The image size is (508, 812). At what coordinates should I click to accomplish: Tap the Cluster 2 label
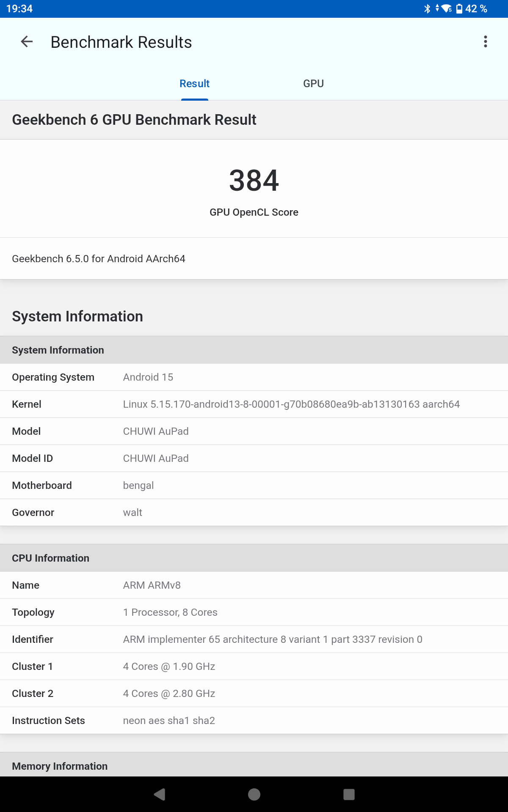click(x=33, y=694)
